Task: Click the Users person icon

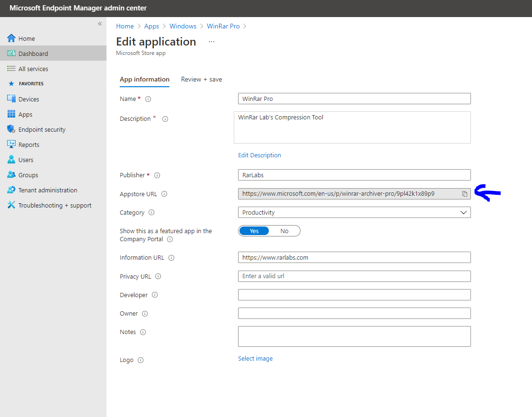Action: pos(11,160)
